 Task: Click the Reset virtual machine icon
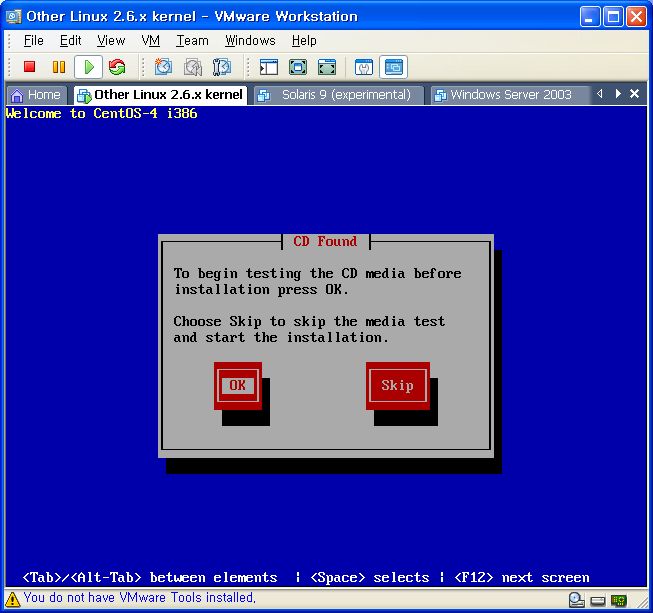(x=117, y=67)
